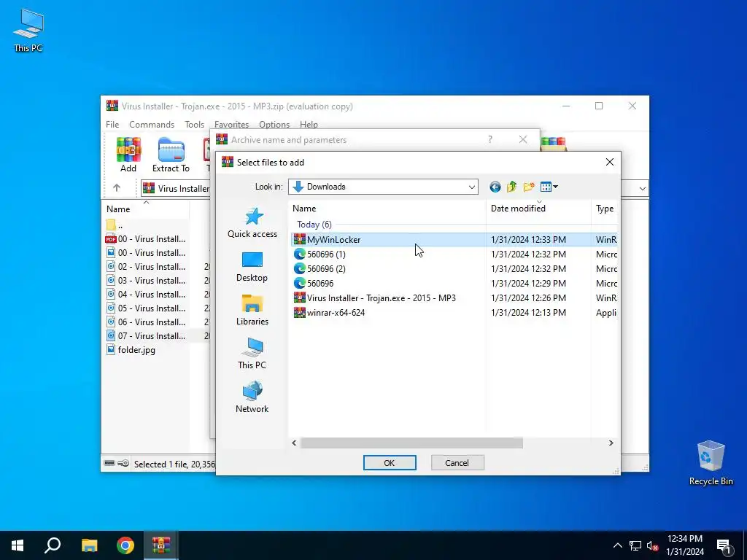Go back to last folder visited
This screenshot has width=747, height=560.
point(495,187)
